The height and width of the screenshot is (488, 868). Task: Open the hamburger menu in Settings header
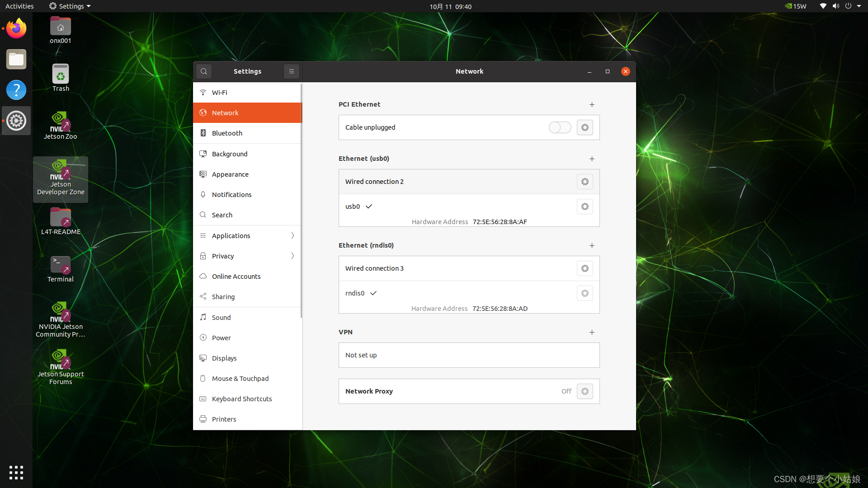point(292,71)
